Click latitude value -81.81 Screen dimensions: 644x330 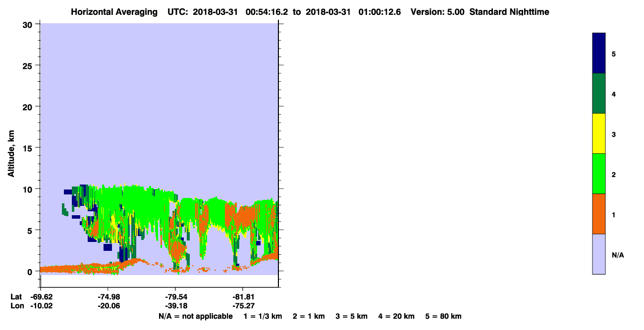243,297
